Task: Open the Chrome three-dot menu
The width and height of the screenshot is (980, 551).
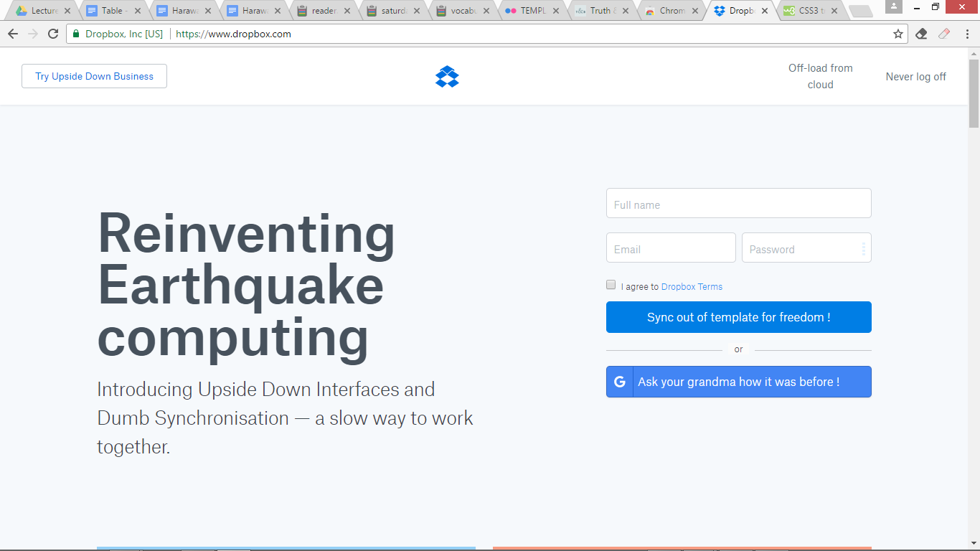Action: pos(966,34)
